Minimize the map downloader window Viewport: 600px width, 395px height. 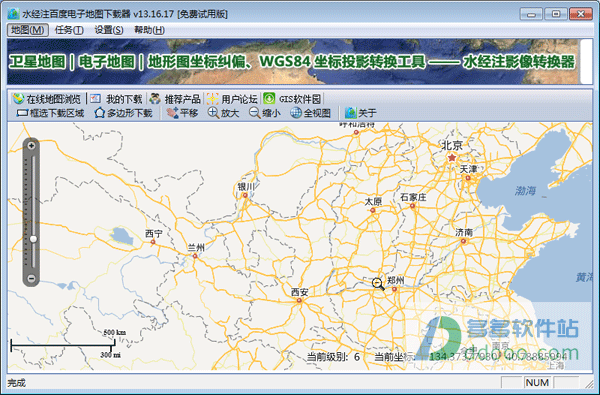[x=531, y=14]
